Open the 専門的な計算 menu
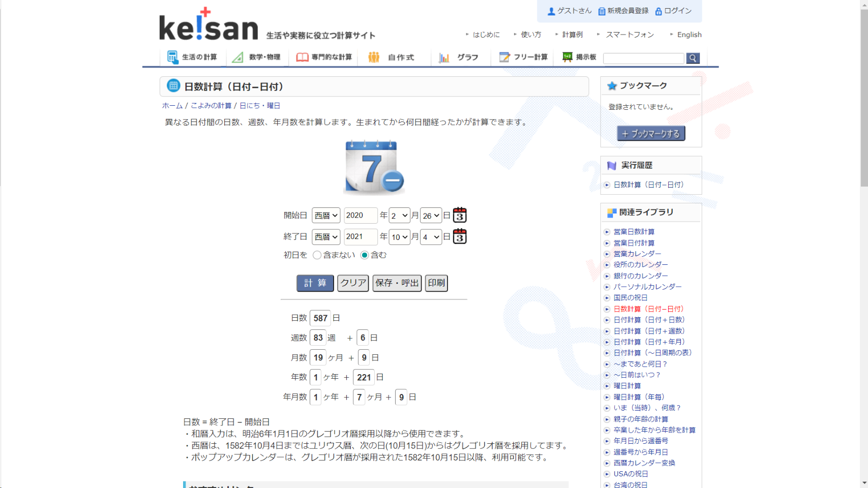868x488 pixels. [x=324, y=57]
